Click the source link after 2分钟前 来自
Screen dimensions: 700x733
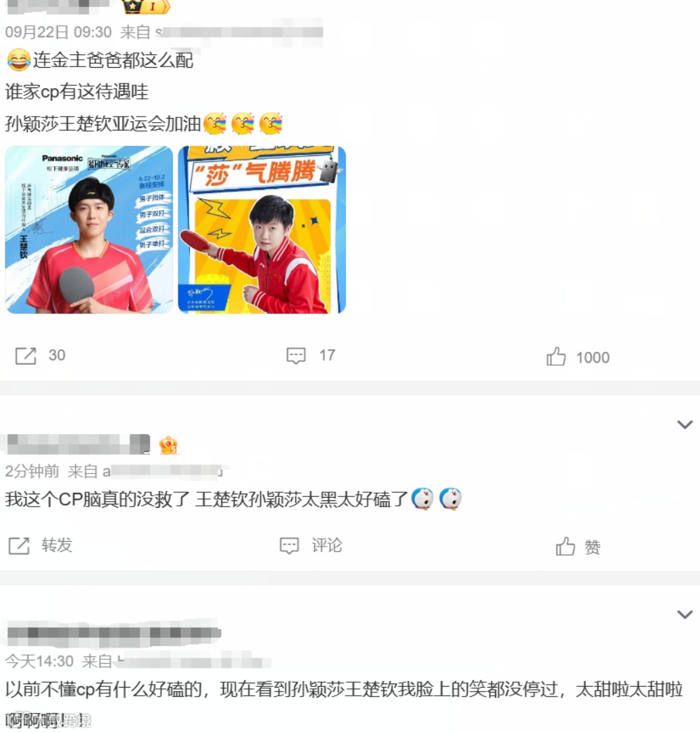pyautogui.click(x=163, y=471)
